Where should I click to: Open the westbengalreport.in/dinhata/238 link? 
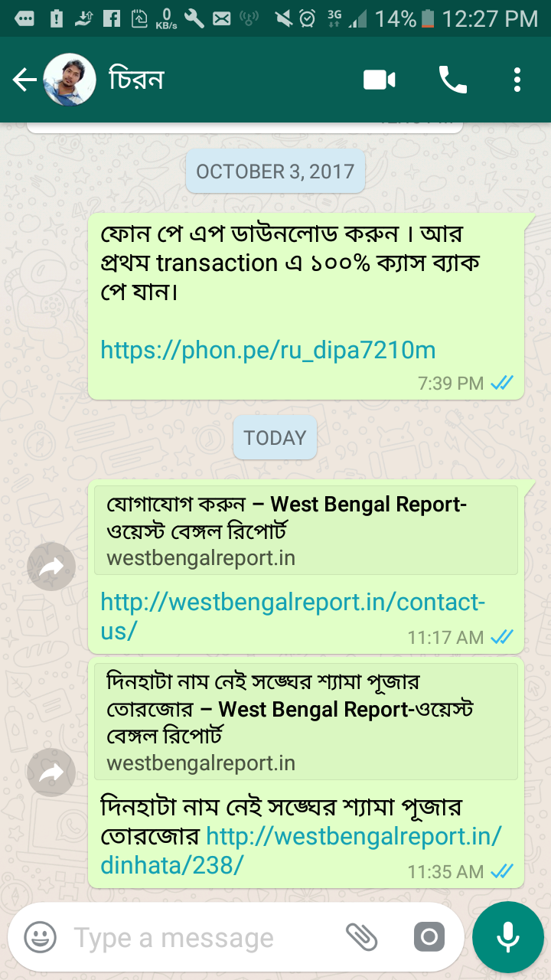point(301,850)
